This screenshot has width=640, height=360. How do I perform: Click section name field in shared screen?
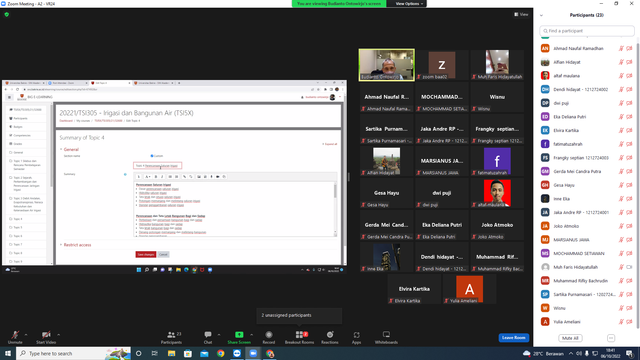pos(158,166)
